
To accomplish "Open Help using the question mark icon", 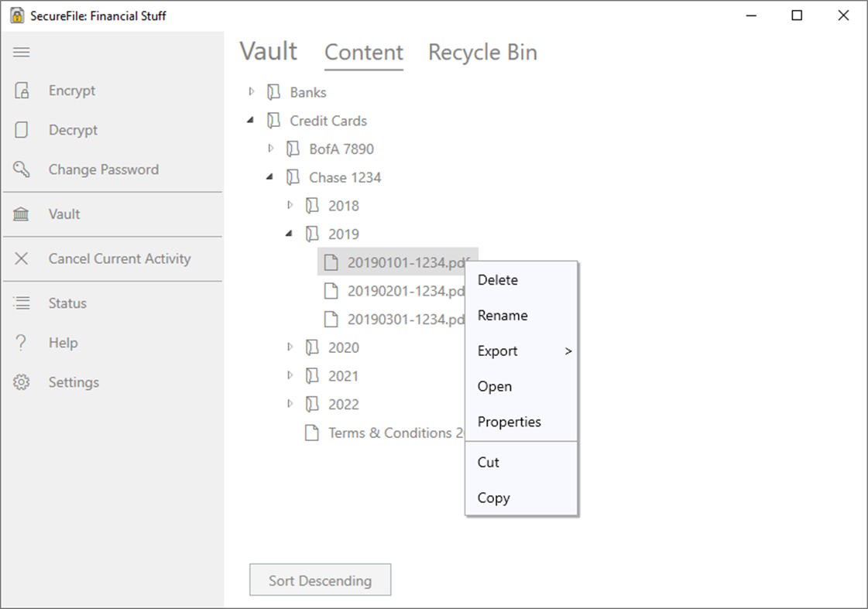I will (63, 343).
